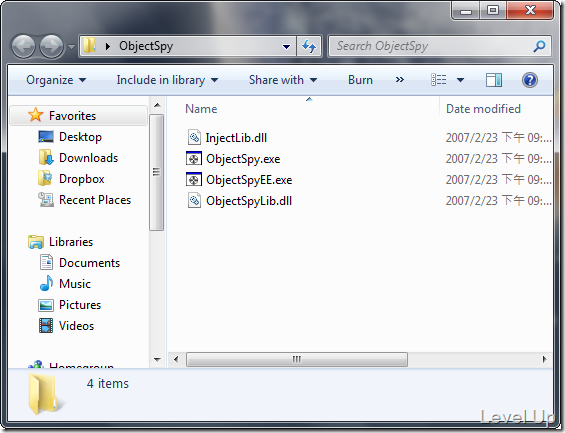Change view using the view icon
Screen dimensions: 565x433
tap(439, 80)
